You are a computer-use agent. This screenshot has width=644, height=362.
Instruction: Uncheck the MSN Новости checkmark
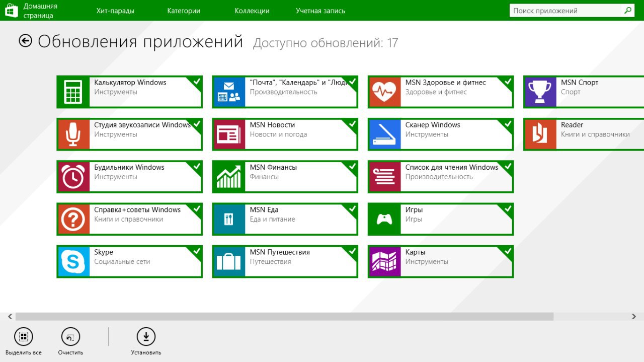click(352, 124)
